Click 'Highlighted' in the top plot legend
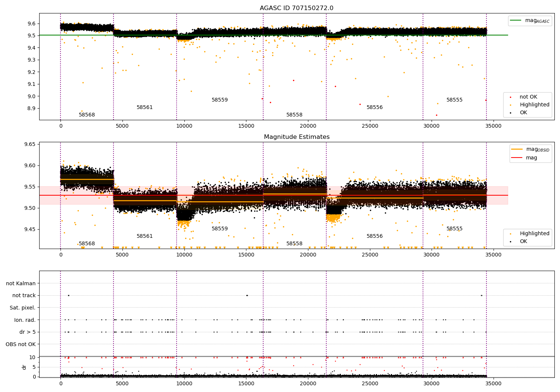 (535, 105)
